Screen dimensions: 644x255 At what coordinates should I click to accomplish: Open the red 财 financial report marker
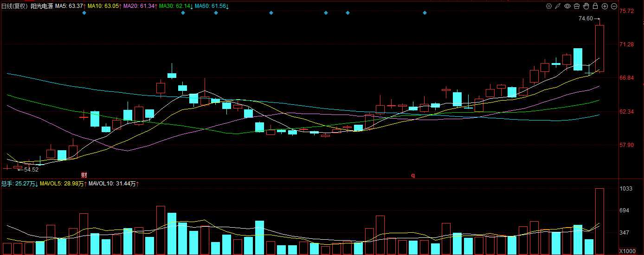click(x=84, y=175)
